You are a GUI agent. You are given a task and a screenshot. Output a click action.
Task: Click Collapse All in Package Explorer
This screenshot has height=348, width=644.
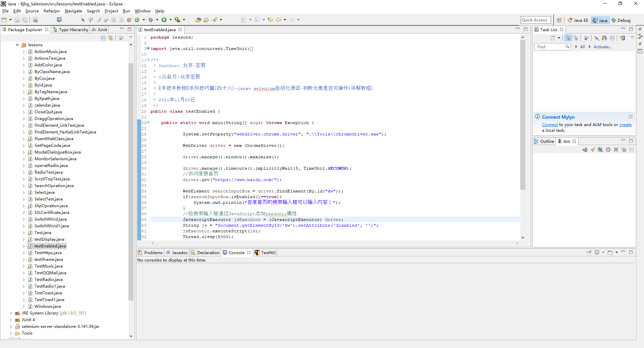(103, 38)
